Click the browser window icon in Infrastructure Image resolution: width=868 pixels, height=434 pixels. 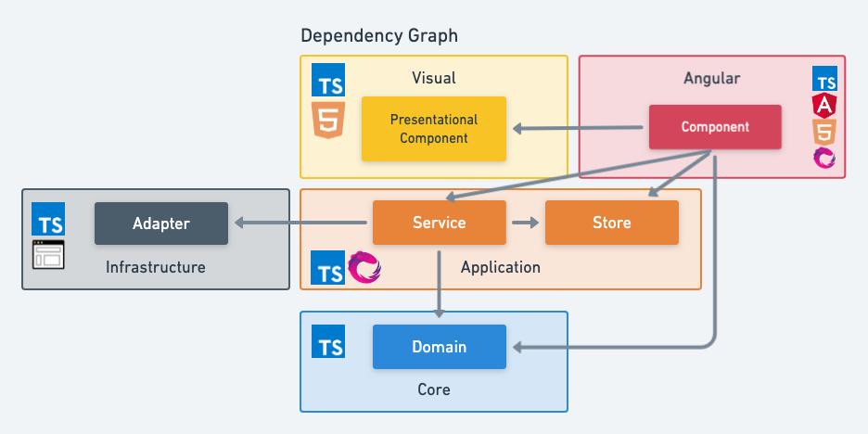(48, 254)
